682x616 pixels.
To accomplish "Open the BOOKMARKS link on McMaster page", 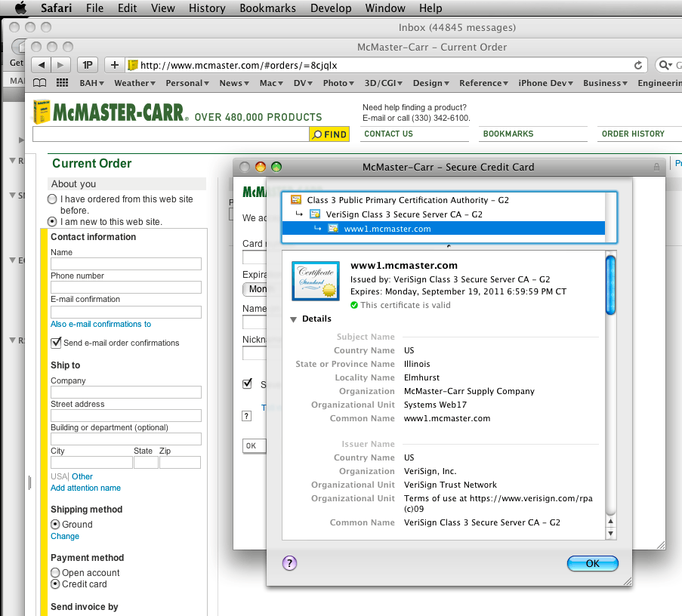I will (x=508, y=134).
